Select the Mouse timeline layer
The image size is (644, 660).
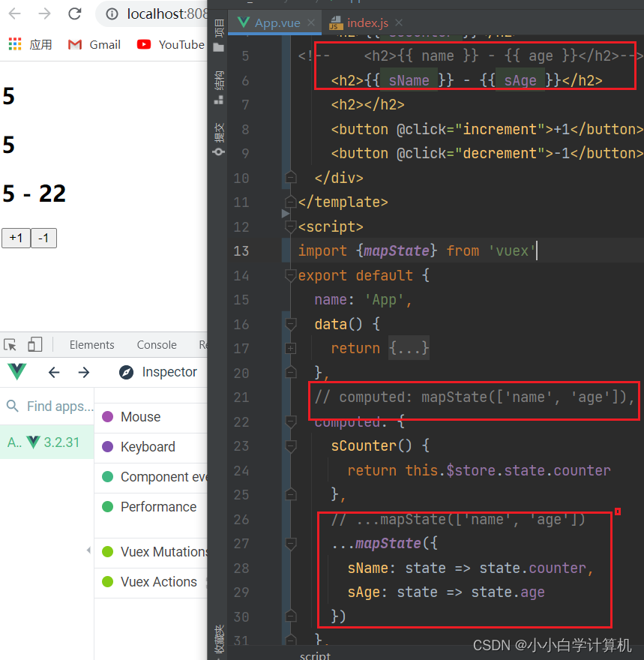click(151, 417)
